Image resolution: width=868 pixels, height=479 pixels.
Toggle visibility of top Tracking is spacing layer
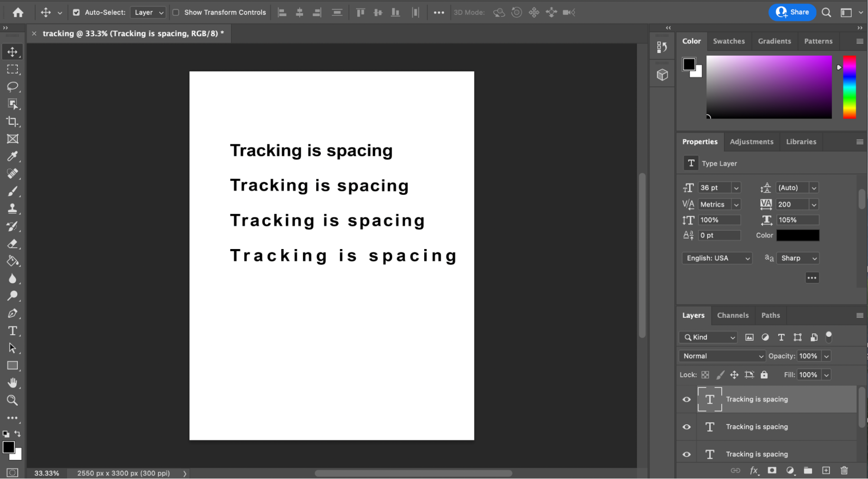click(686, 399)
